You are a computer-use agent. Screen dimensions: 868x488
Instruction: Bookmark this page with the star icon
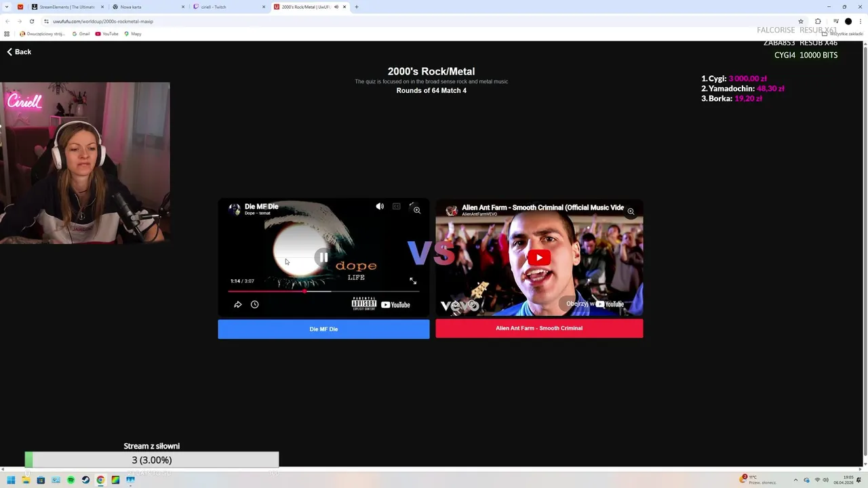click(x=801, y=21)
